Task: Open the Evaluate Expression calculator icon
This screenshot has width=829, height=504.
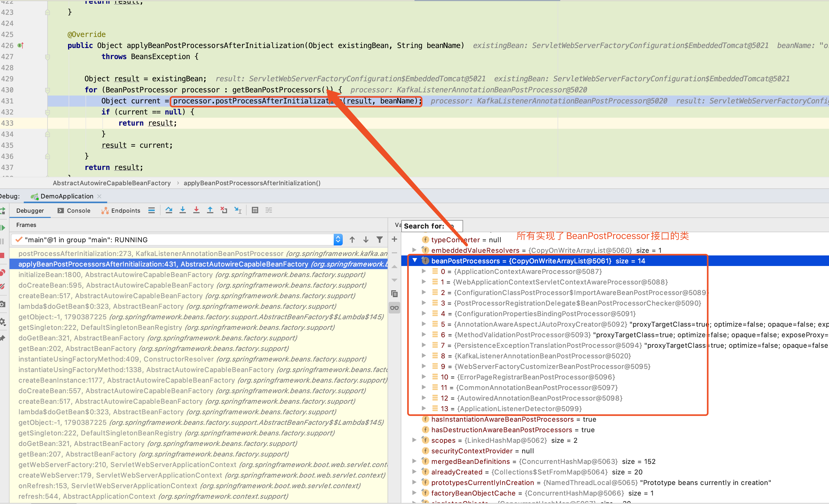Action: pos(255,210)
